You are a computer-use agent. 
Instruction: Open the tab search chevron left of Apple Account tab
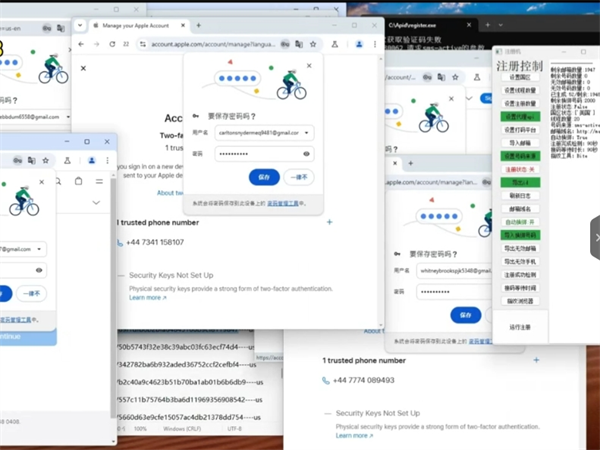[x=81, y=25]
